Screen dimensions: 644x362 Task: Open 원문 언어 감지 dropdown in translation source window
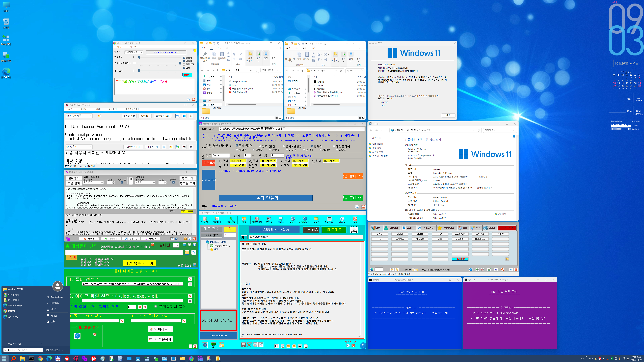pyautogui.click(x=93, y=182)
